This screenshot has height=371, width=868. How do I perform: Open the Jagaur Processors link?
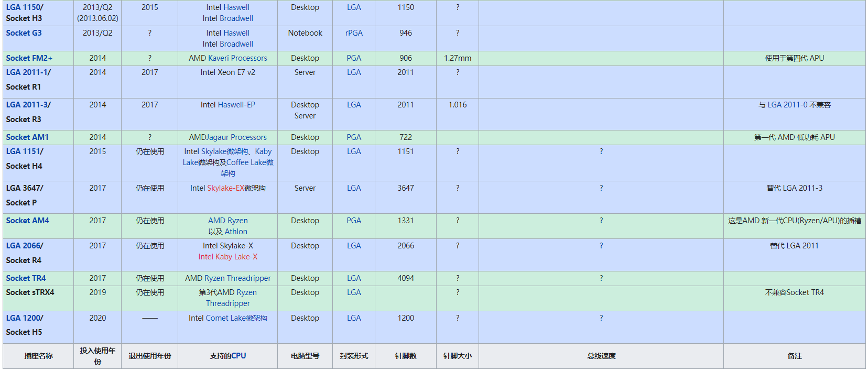pyautogui.click(x=236, y=137)
